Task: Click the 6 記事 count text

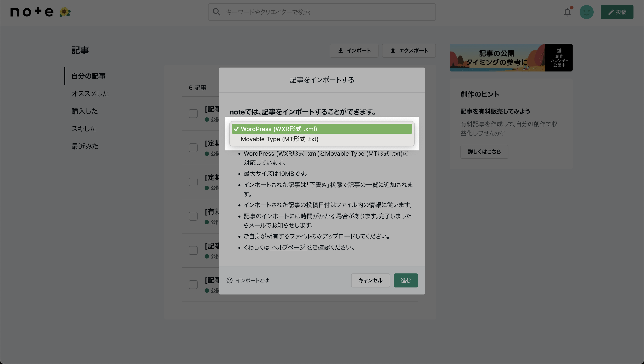Action: point(198,88)
